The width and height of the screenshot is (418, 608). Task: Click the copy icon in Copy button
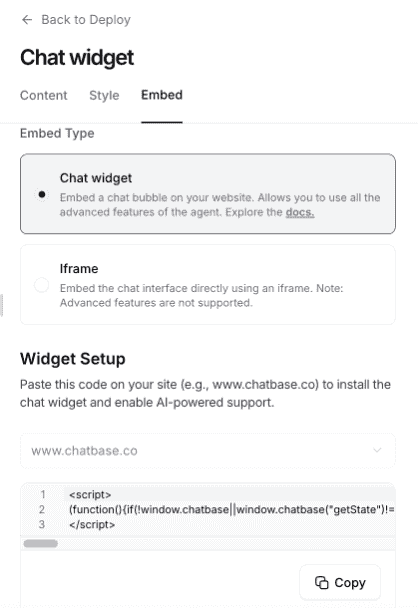[x=321, y=582]
